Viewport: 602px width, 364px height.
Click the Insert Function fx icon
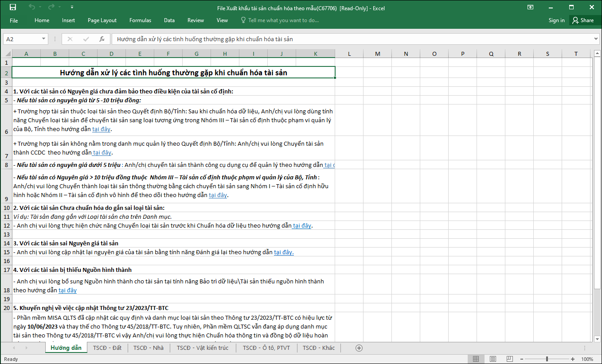pyautogui.click(x=102, y=39)
